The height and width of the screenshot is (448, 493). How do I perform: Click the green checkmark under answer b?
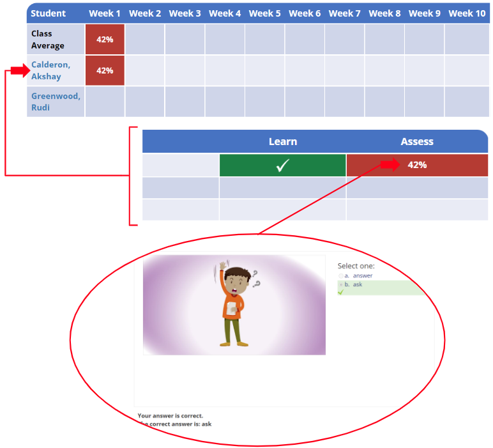[x=341, y=292]
